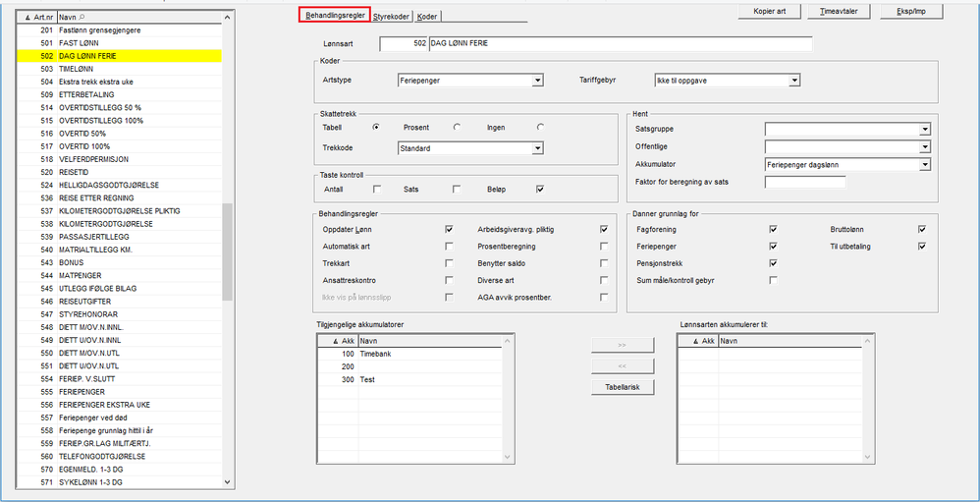Enable the Prosentberegning checkbox
The height and width of the screenshot is (502, 980).
coord(604,247)
